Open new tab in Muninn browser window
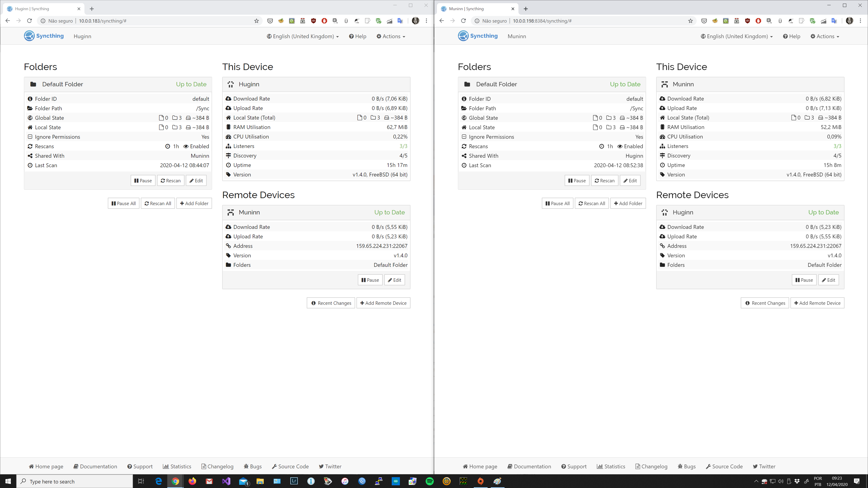Screen dimensions: 868x488 pyautogui.click(x=526, y=9)
